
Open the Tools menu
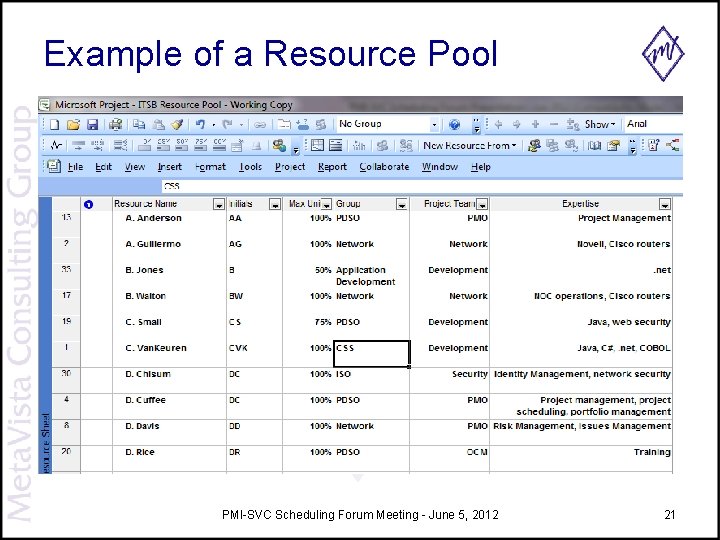click(x=251, y=167)
